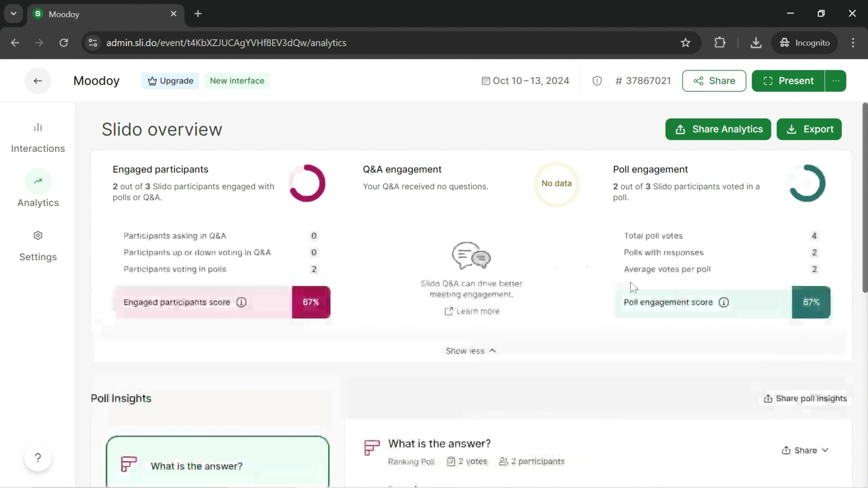The width and height of the screenshot is (868, 488).
Task: Click the event code # 37867021
Action: pyautogui.click(x=643, y=81)
